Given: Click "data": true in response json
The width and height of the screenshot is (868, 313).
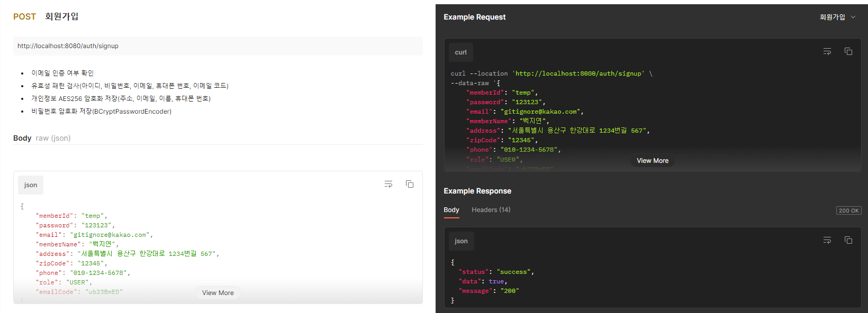Looking at the screenshot, I should [483, 281].
